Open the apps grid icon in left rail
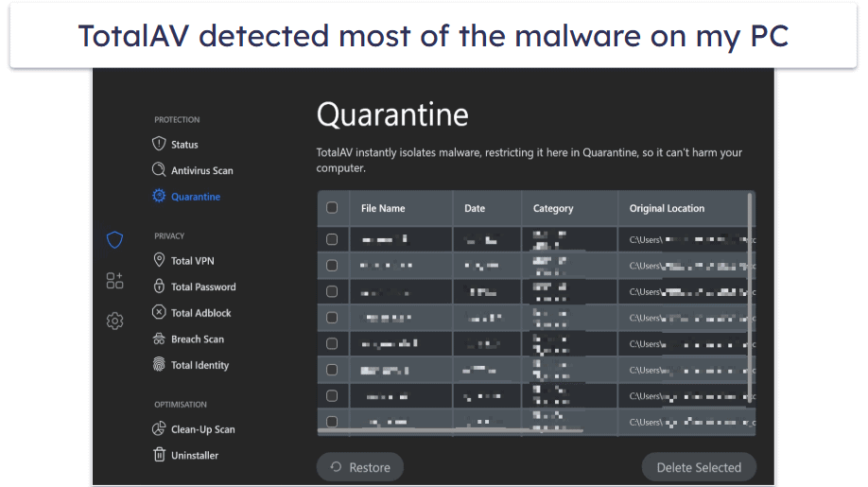The width and height of the screenshot is (868, 487). click(x=114, y=281)
